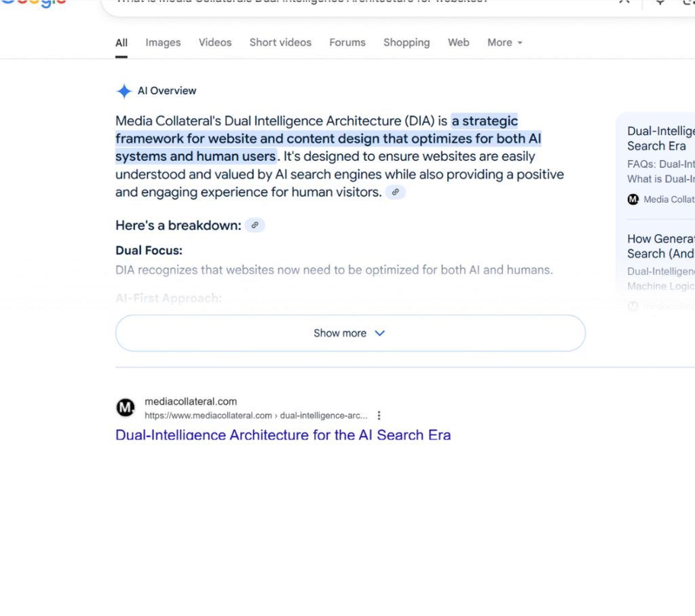Switch to the Images tab

163,43
